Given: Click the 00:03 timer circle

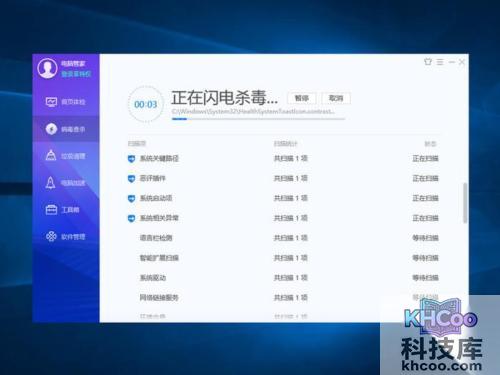Looking at the screenshot, I should click(146, 104).
